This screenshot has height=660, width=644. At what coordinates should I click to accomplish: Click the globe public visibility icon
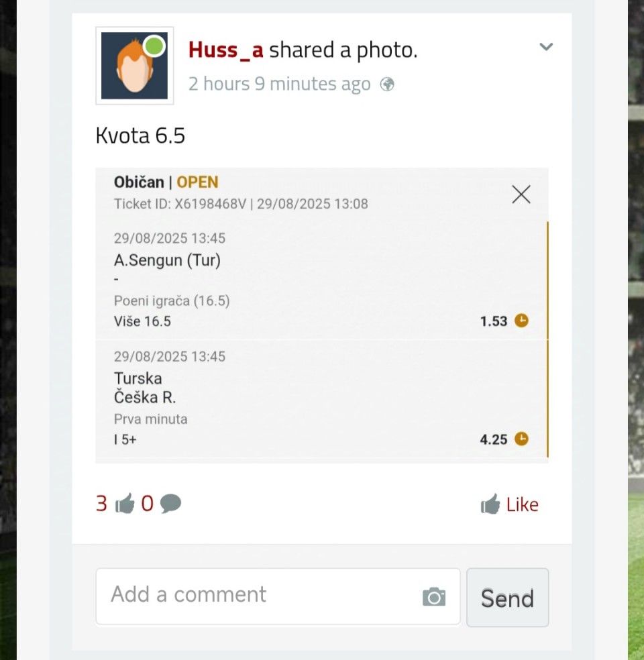(x=387, y=85)
